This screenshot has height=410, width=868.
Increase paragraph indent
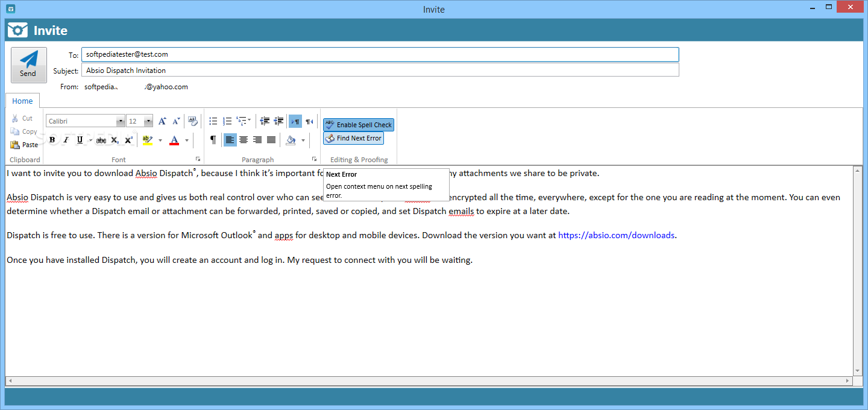tap(278, 121)
